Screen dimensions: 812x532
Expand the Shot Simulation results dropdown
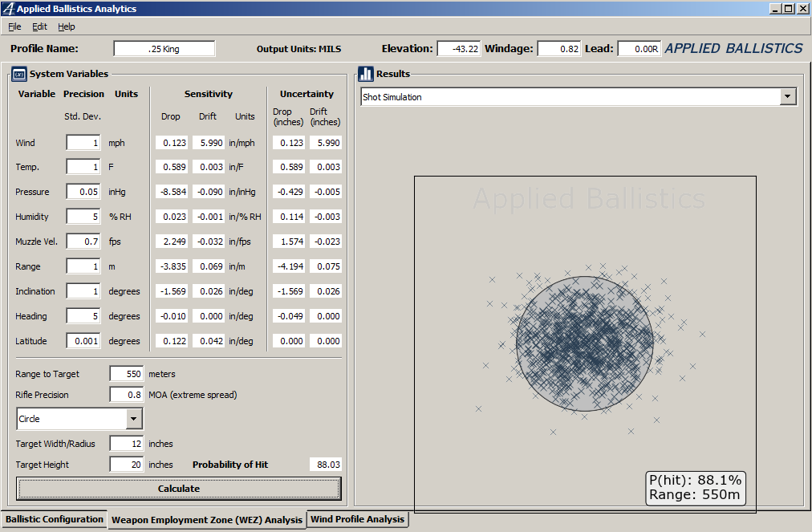point(788,96)
